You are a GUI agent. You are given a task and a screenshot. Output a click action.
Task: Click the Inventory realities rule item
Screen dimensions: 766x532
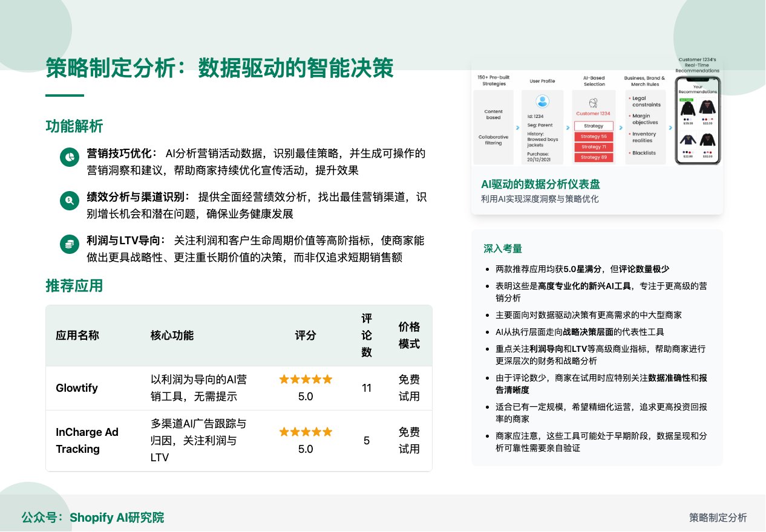point(644,137)
